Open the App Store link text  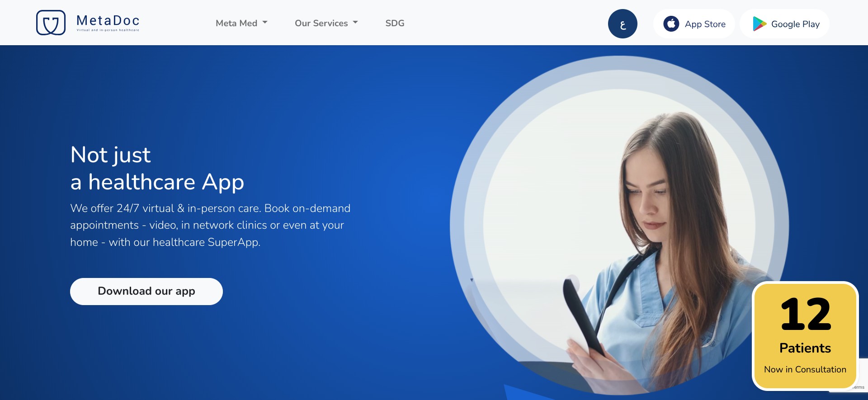coord(705,24)
